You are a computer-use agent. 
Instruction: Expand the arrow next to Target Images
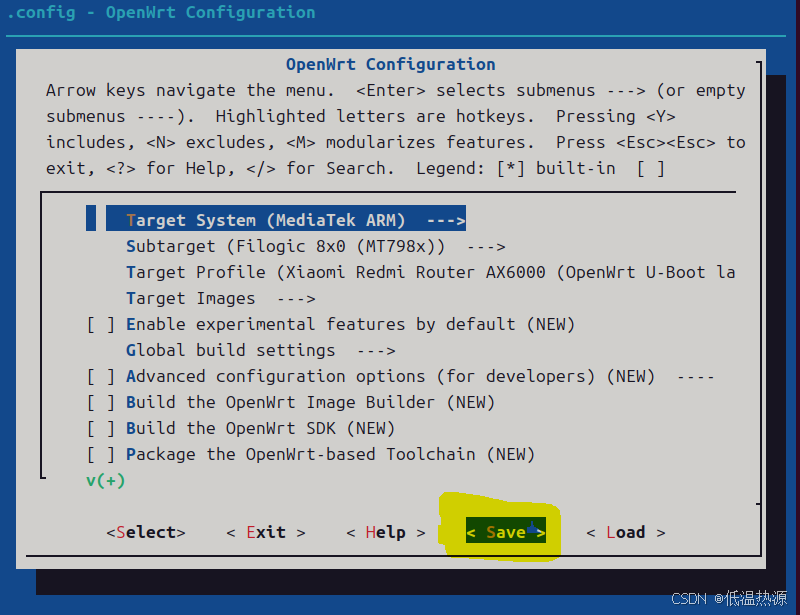tap(295, 298)
